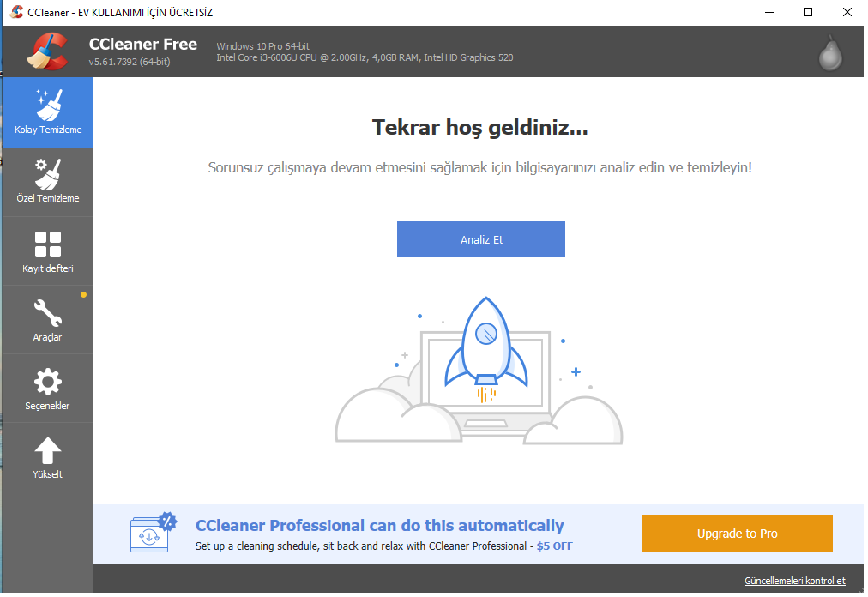Click the version text v5.61.7392 (64-bit)
Screen dimensions: 868x597
130,62
